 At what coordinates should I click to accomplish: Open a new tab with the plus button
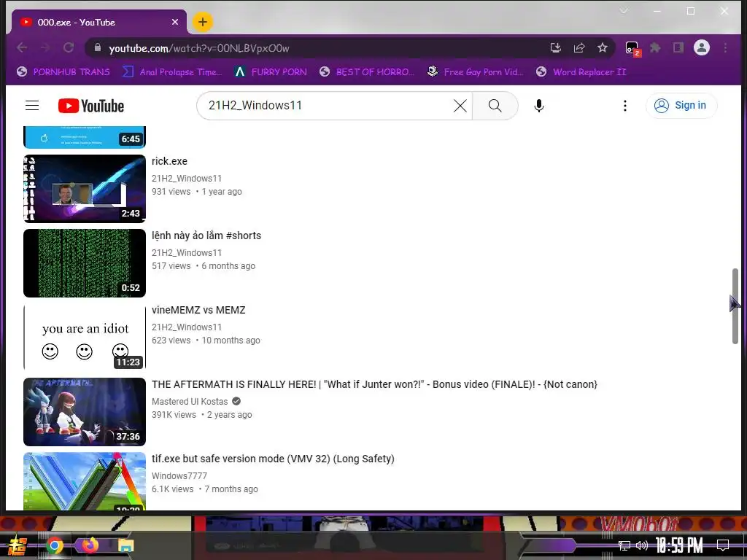pyautogui.click(x=203, y=22)
